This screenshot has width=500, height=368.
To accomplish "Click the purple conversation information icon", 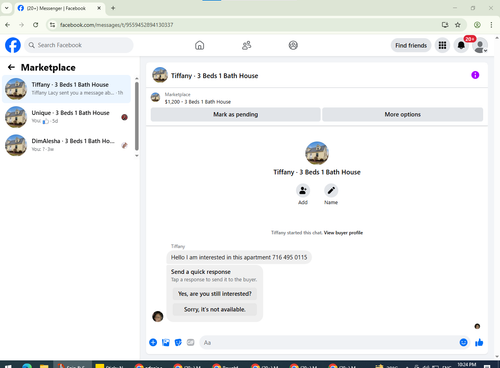I will [x=475, y=75].
